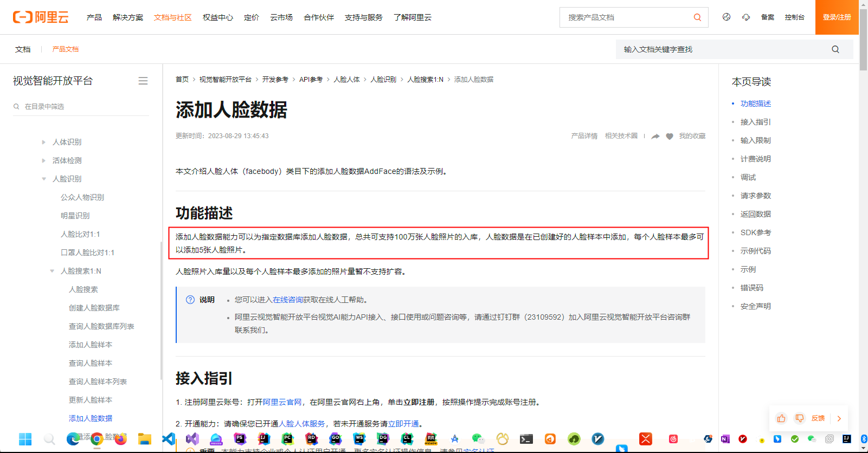Expand the 活体检测 tree node
The width and height of the screenshot is (868, 453).
[44, 160]
